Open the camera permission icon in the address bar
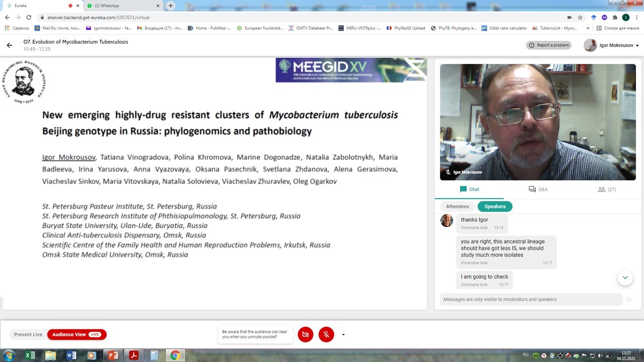Image resolution: width=644 pixels, height=362 pixels. click(x=570, y=17)
